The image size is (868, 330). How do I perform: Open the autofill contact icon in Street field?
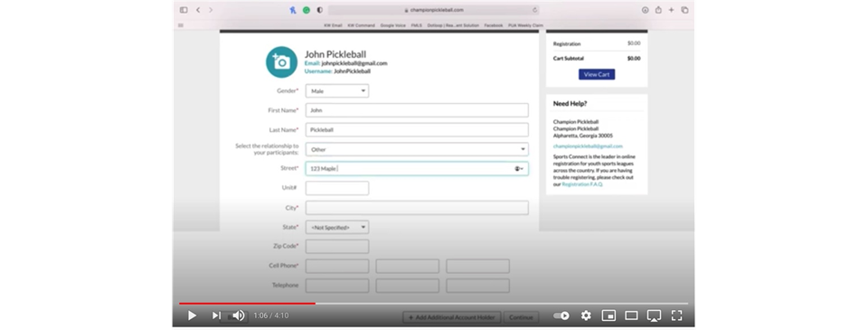coord(519,169)
